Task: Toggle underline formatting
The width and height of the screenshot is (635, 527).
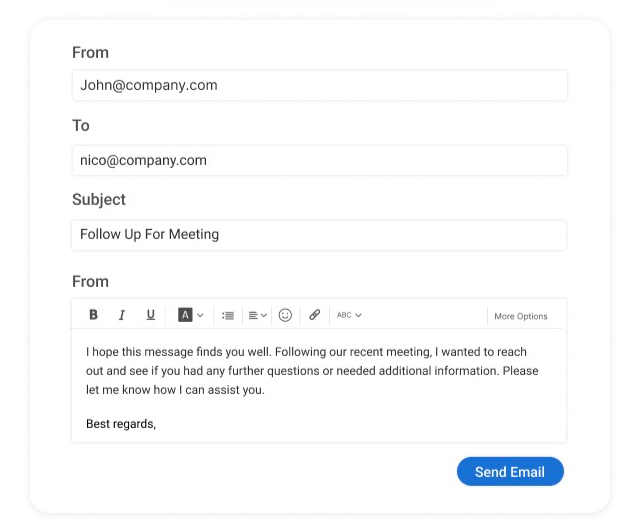Action: 151,315
